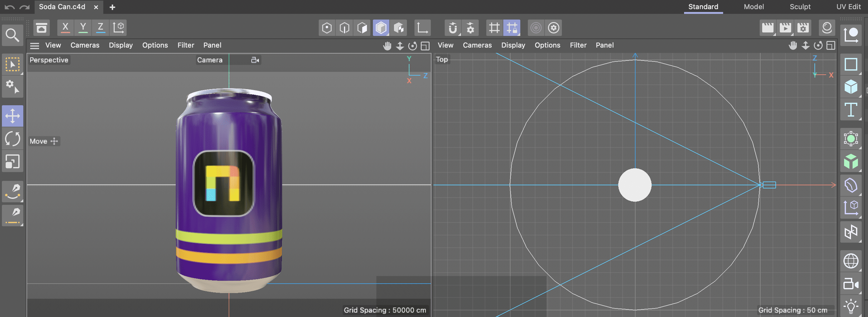Open the View menu in the Perspective viewport
The height and width of the screenshot is (317, 868).
pyautogui.click(x=53, y=45)
